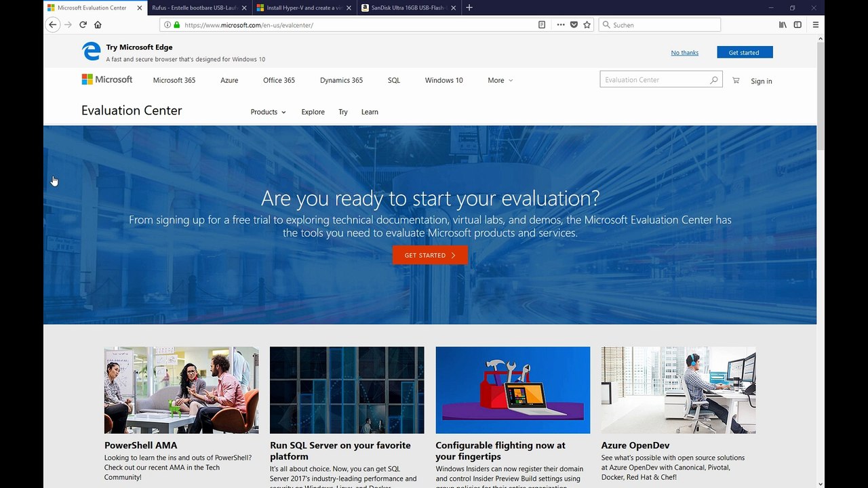This screenshot has width=868, height=488.
Task: Expand the Products dropdown menu
Action: click(268, 112)
